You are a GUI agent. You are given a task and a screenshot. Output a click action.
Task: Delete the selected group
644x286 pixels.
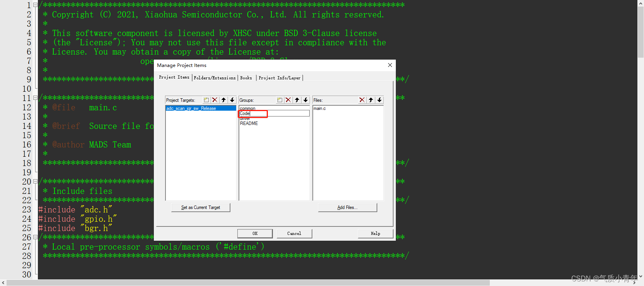pos(288,100)
